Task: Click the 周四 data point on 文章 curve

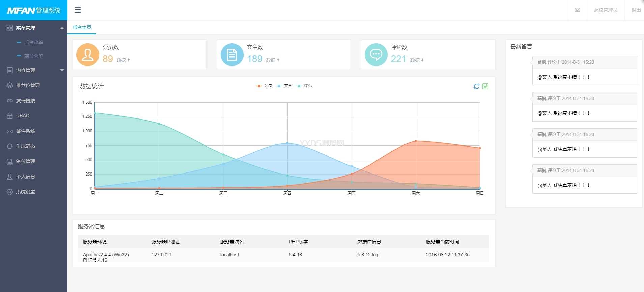Action: 287,143
